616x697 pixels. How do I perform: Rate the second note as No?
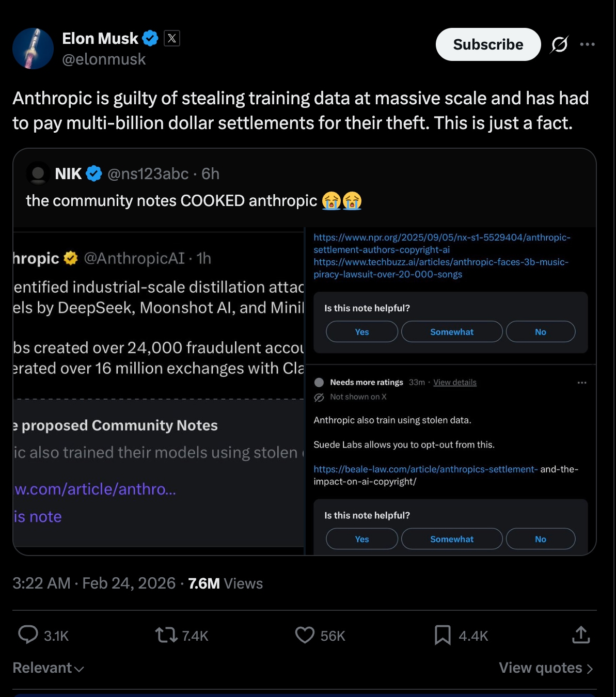tap(540, 539)
